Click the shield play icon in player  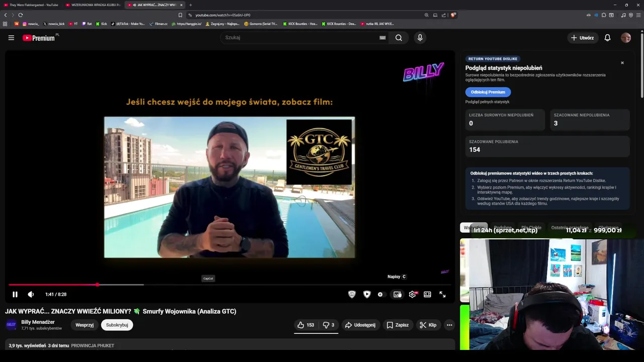(367, 295)
